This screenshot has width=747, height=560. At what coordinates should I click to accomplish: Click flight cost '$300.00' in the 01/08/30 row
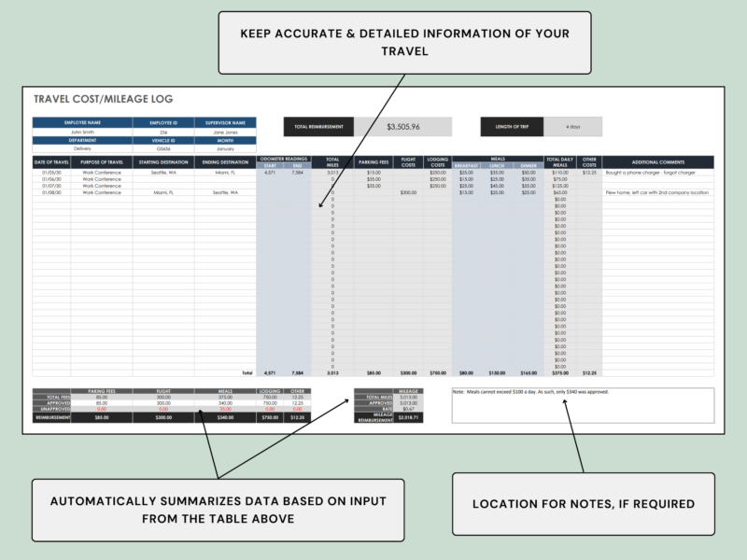(408, 192)
